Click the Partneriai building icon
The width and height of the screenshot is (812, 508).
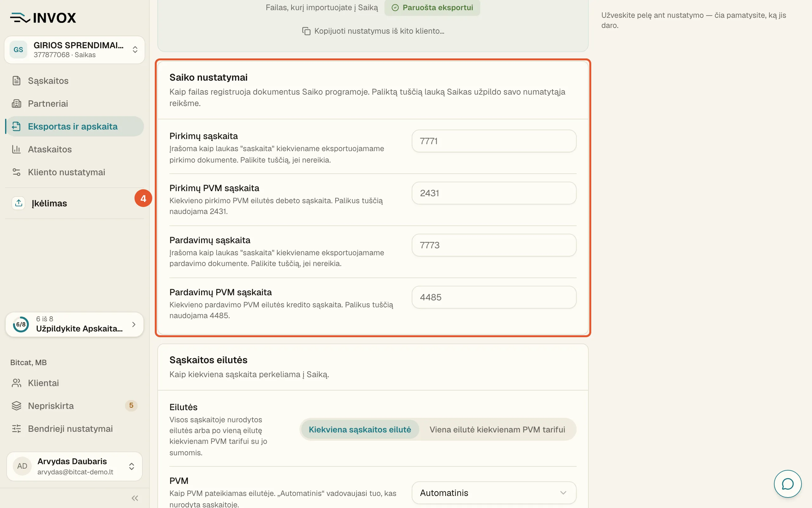tap(16, 104)
